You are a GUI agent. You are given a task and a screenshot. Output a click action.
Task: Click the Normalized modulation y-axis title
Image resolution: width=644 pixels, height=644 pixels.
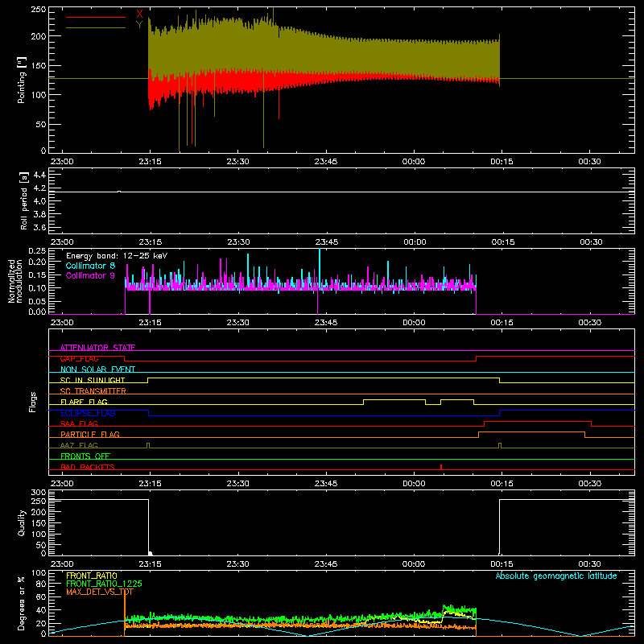tap(15, 281)
